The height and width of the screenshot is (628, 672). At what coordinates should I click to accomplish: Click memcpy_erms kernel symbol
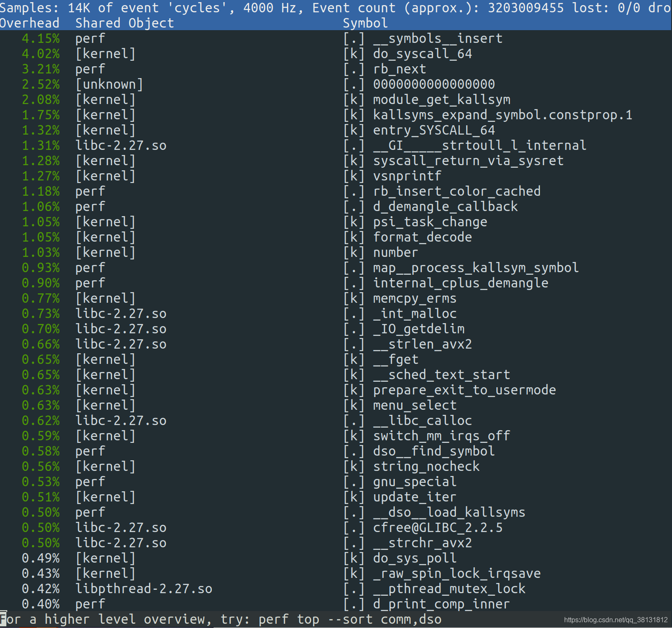point(415,298)
